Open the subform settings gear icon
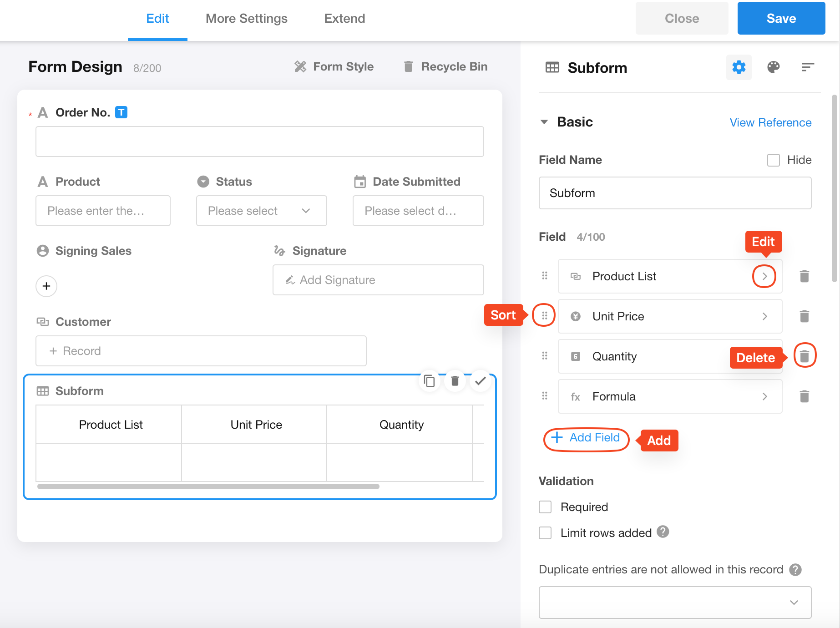 739,67
